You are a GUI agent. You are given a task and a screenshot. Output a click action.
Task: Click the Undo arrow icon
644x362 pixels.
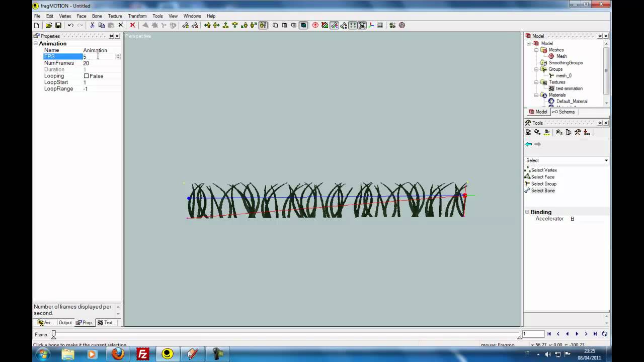70,25
